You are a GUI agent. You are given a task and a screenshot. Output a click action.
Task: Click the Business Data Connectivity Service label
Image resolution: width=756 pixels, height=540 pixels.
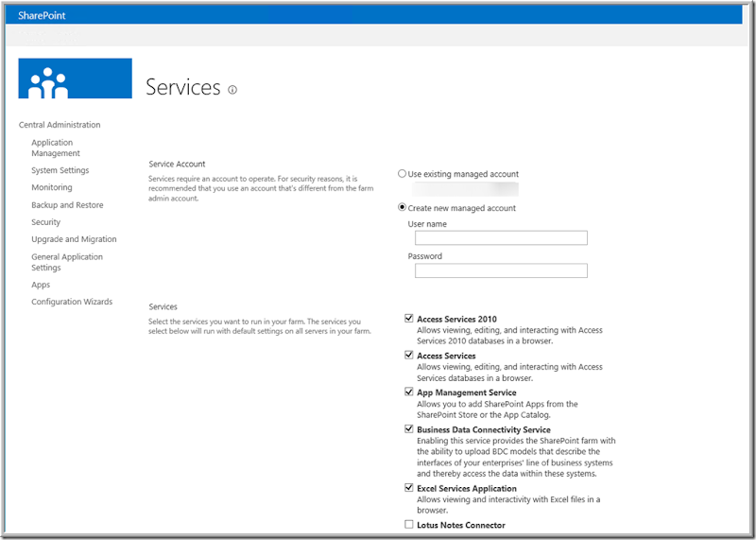(x=484, y=429)
